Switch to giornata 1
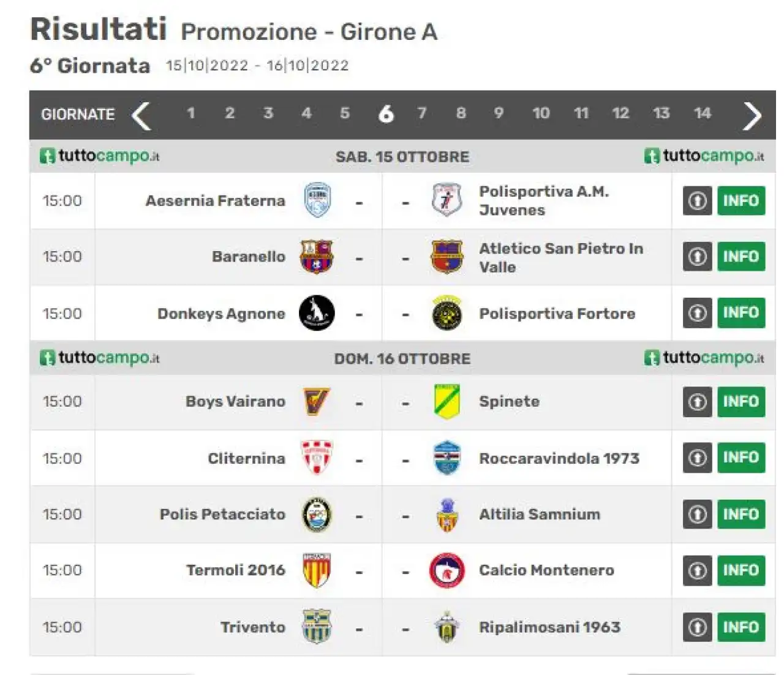 tap(190, 113)
